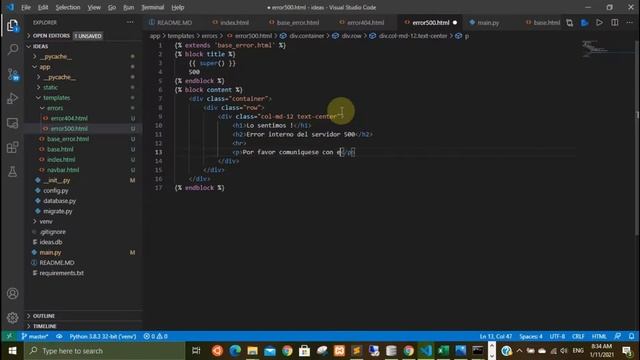This screenshot has height=360, width=640.
Task: Switch to index.html tab
Action: (231, 22)
